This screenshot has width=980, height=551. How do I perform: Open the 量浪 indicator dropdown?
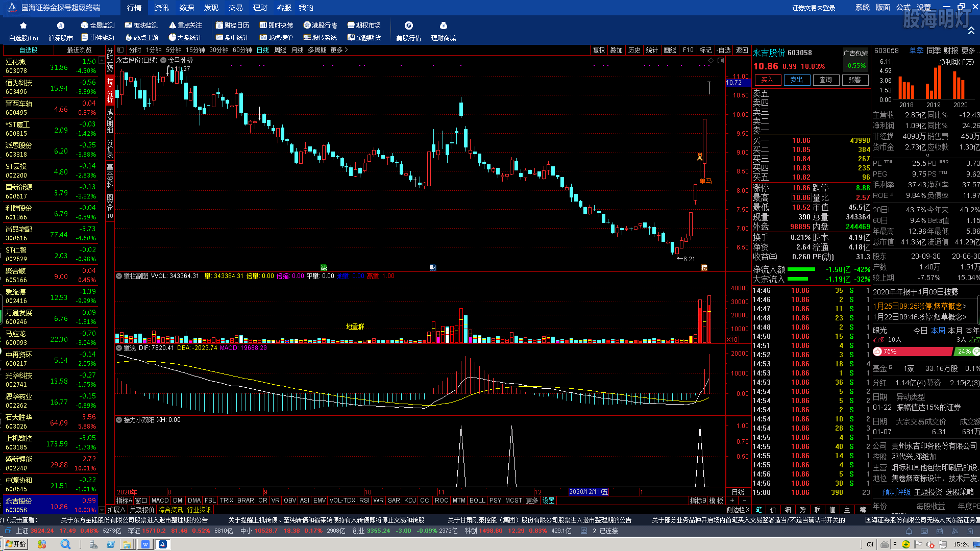click(x=119, y=348)
